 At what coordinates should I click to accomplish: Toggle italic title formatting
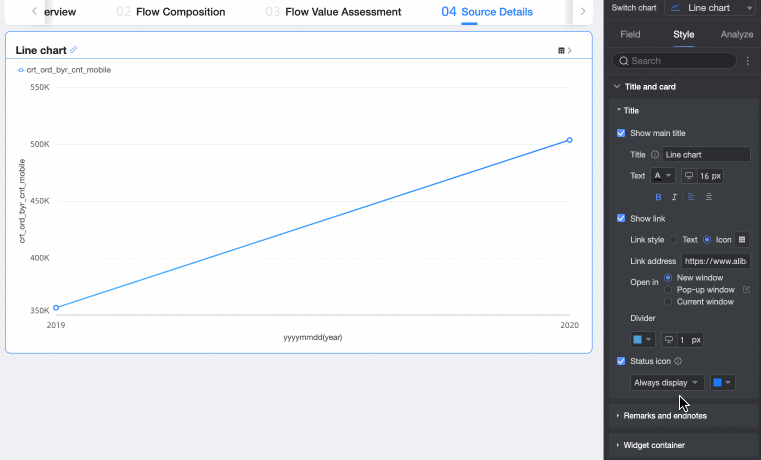click(674, 197)
